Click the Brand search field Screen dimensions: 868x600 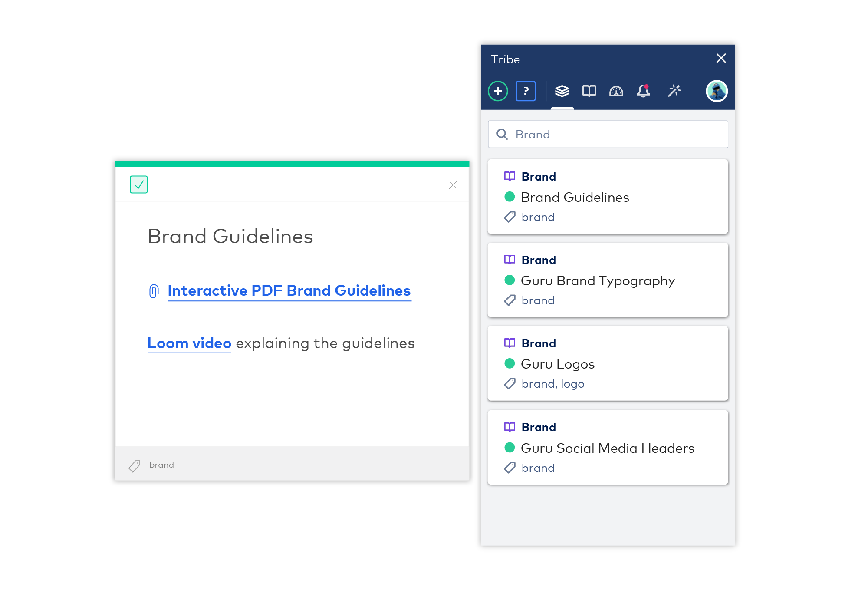coord(608,135)
